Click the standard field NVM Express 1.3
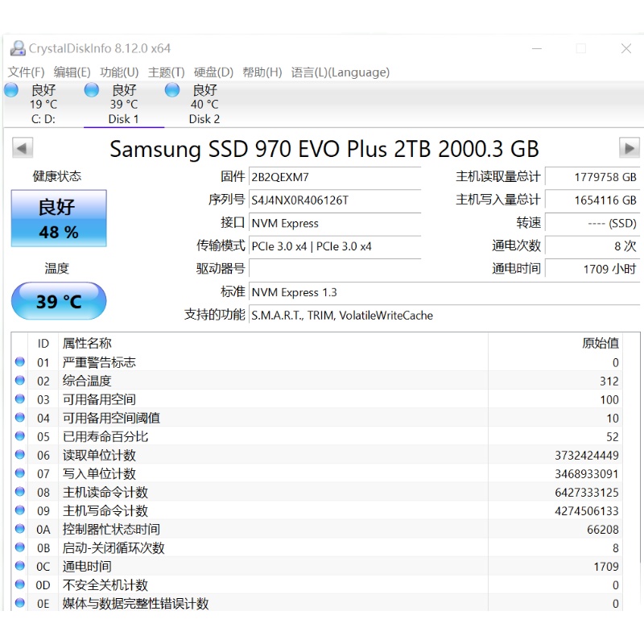This screenshot has width=644, height=644. [x=444, y=292]
